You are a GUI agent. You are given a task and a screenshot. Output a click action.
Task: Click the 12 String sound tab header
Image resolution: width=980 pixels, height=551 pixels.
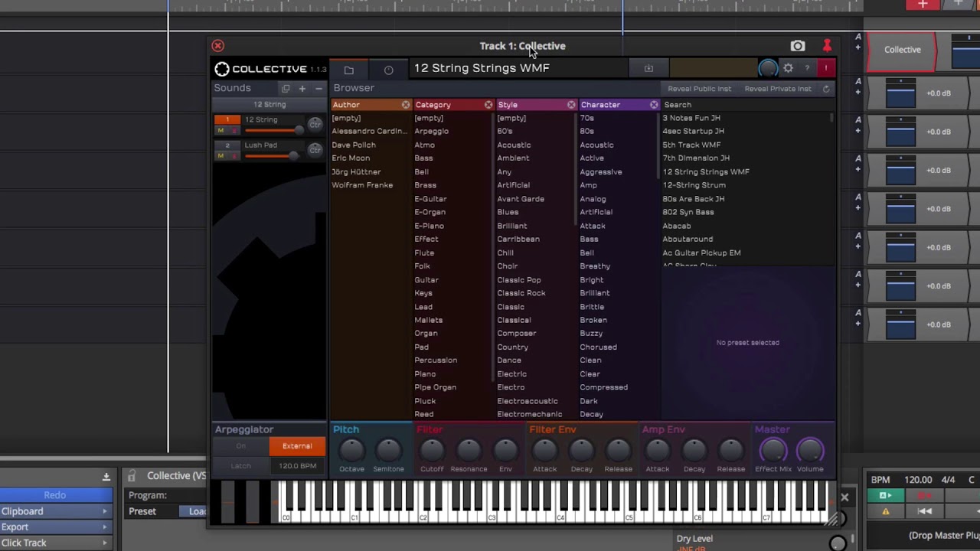(269, 105)
